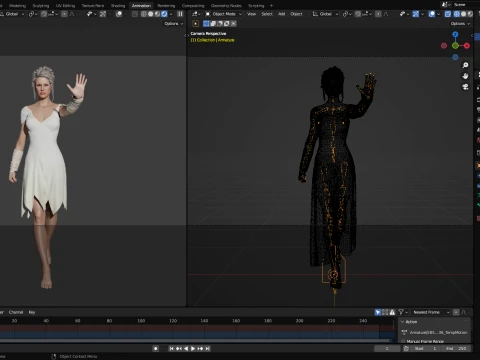Add a new workspace with plus button
The width and height of the screenshot is (480, 360).
(271, 6)
